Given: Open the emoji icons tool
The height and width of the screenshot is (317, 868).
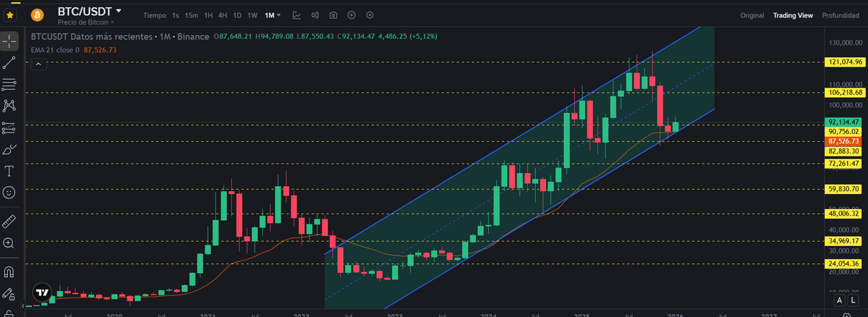Looking at the screenshot, I should pos(9,193).
